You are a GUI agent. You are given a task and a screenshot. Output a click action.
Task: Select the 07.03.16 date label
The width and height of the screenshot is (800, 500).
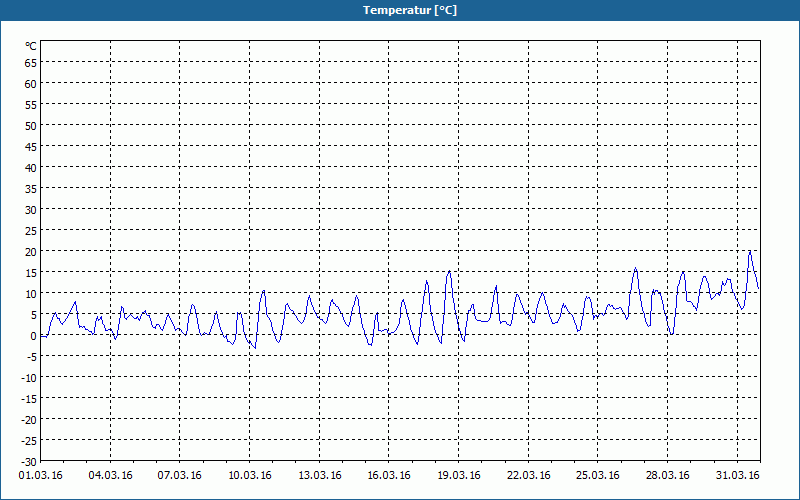pyautogui.click(x=180, y=475)
